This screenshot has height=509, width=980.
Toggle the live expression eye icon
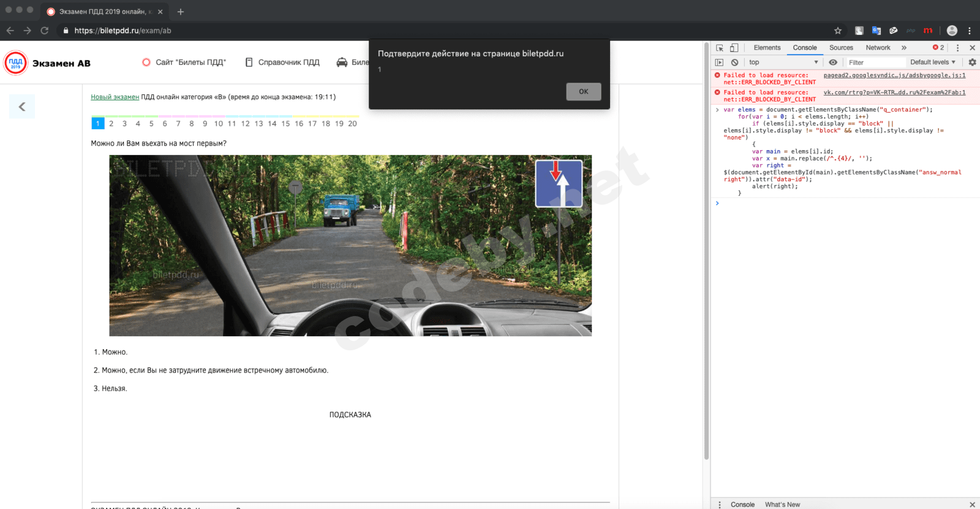click(833, 62)
